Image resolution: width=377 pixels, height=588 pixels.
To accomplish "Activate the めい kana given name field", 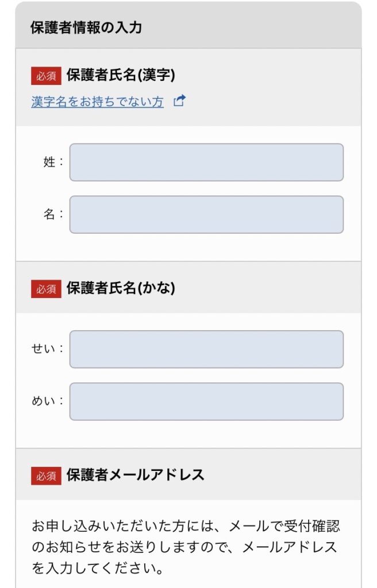I will [x=206, y=401].
